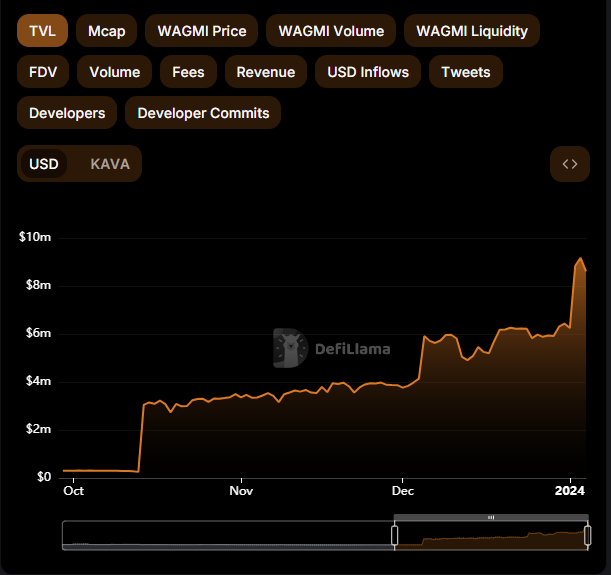Click the Dec x-axis label

pyautogui.click(x=403, y=491)
